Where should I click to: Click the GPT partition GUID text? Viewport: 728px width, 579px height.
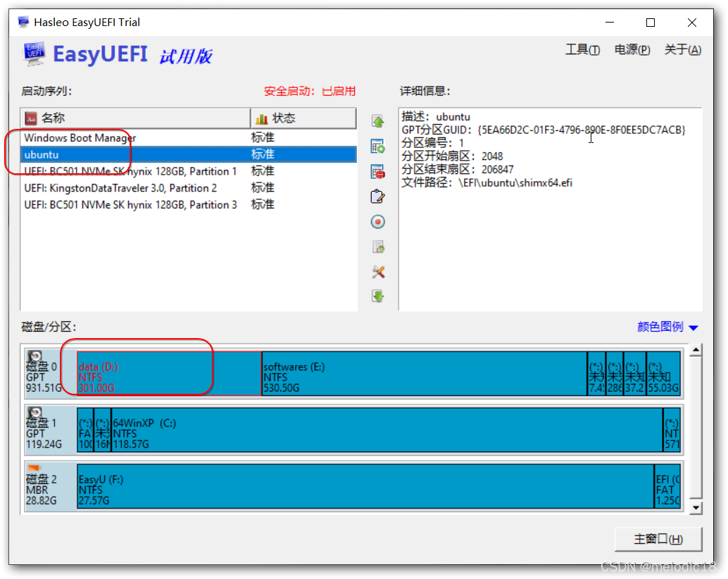coord(544,130)
